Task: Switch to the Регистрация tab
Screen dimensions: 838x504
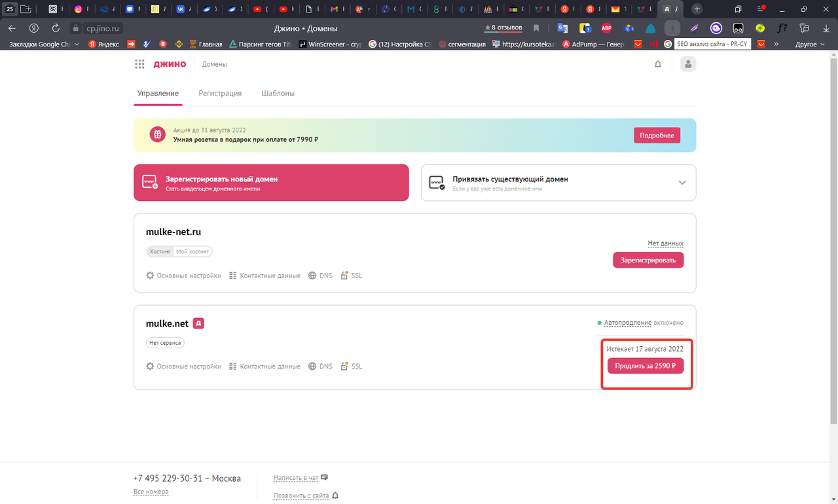Action: pos(220,94)
